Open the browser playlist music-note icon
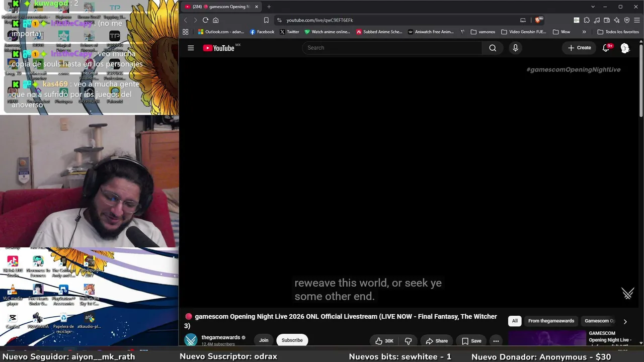The image size is (644, 362). coord(597,20)
